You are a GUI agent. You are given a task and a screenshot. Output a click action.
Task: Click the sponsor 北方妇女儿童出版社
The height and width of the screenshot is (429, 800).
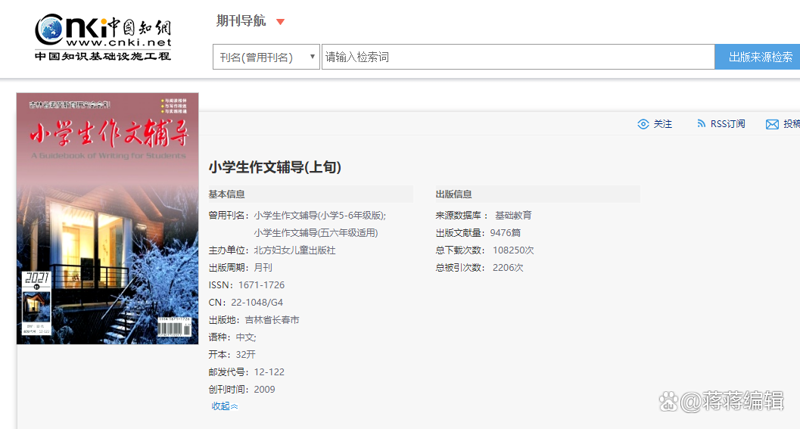pyautogui.click(x=294, y=250)
